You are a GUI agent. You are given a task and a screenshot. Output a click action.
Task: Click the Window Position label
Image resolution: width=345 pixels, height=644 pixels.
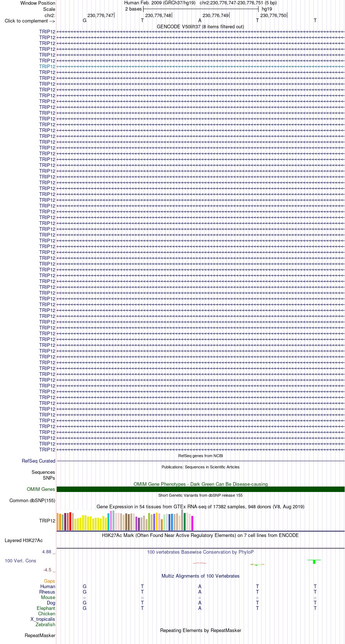click(x=38, y=3)
